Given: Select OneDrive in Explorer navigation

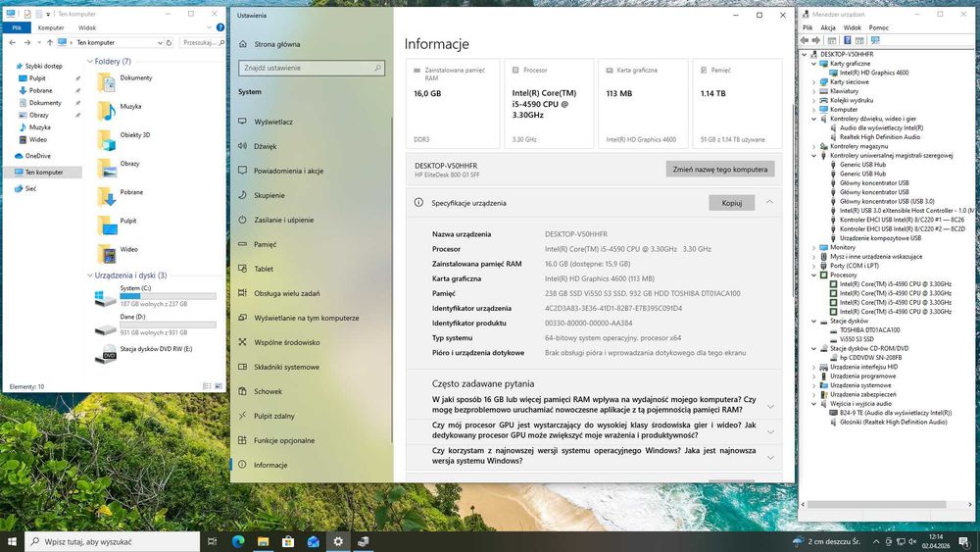Looking at the screenshot, I should coord(37,156).
